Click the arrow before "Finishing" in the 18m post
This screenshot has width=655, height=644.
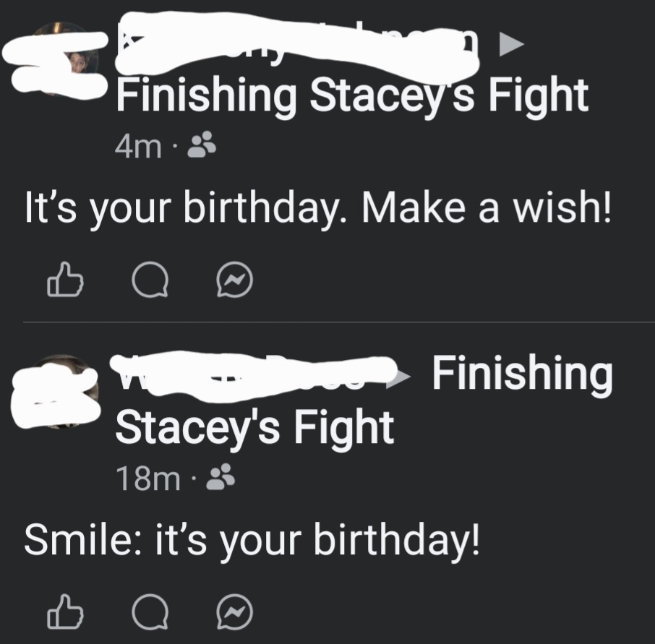point(406,376)
